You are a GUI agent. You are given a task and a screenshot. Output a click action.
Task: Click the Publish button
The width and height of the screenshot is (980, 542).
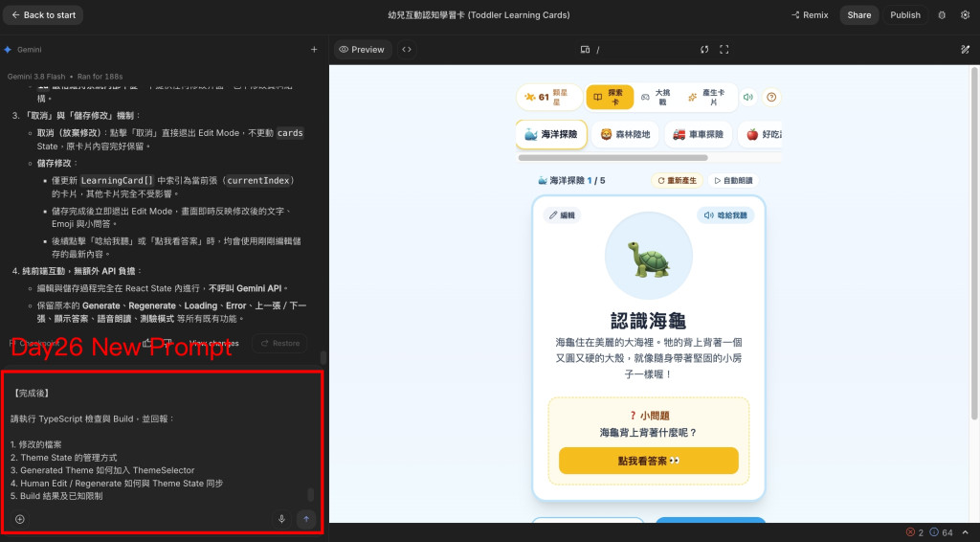pyautogui.click(x=905, y=15)
